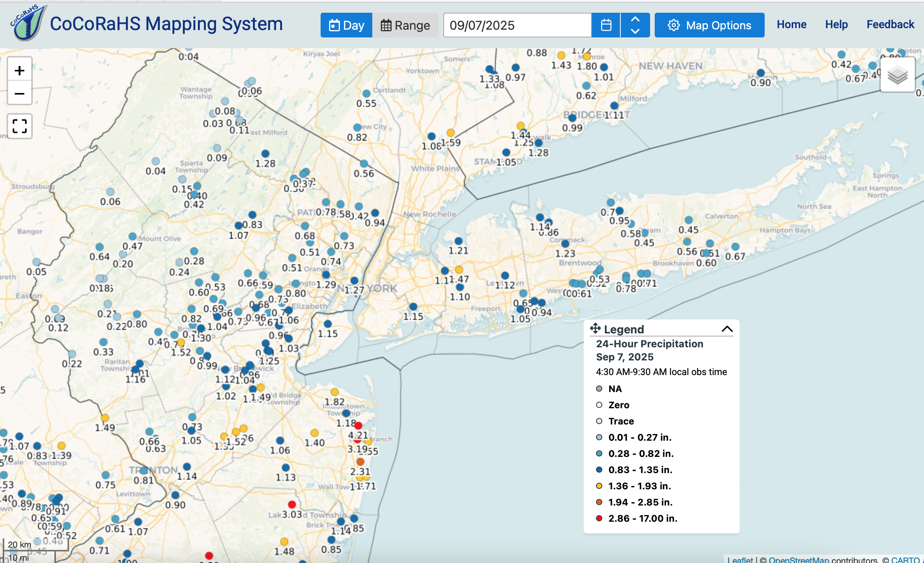Zoom out with the minus button
The width and height of the screenshot is (924, 563).
pos(19,94)
